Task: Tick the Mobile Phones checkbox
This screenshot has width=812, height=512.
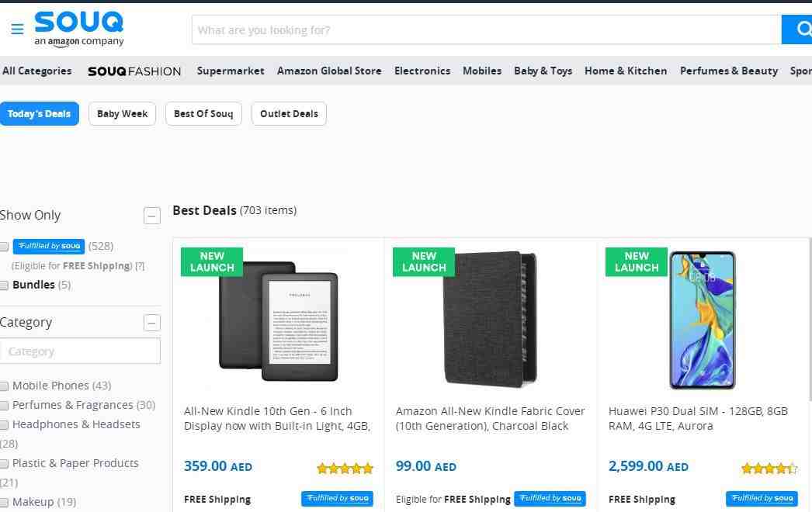Action: pos(4,386)
